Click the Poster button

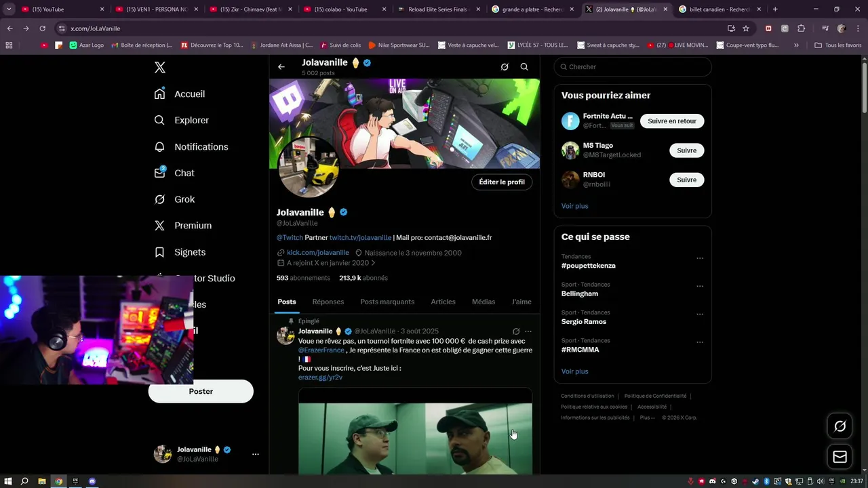(201, 391)
